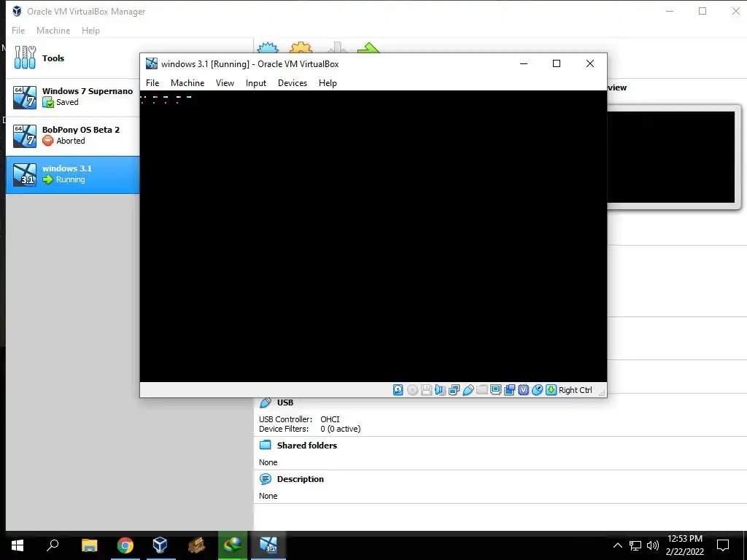Click shared folders indicator in VM status bar
This screenshot has width=747, height=560.
click(x=481, y=390)
